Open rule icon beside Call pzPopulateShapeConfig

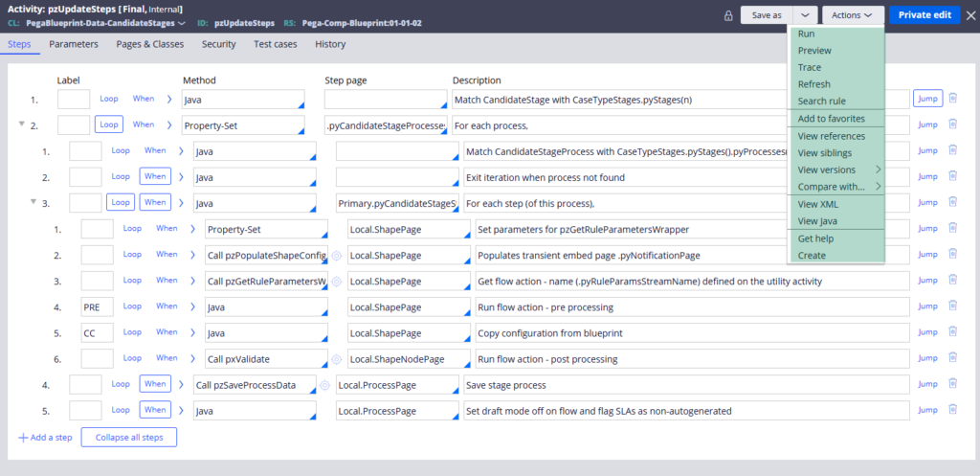click(x=336, y=255)
